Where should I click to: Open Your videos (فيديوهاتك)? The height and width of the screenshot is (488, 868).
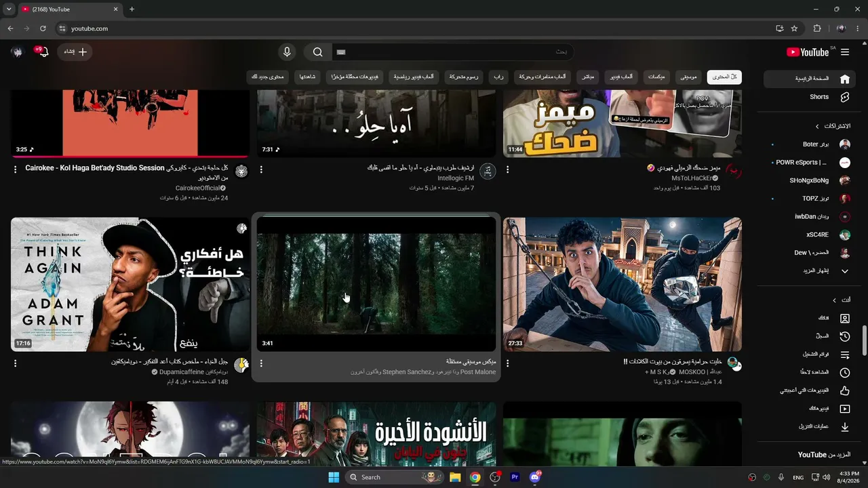(x=811, y=409)
